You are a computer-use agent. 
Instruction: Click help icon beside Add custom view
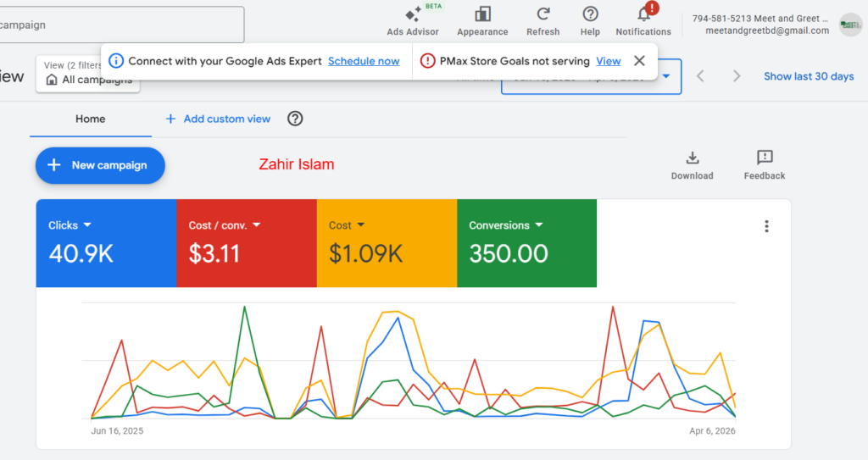[x=295, y=119]
